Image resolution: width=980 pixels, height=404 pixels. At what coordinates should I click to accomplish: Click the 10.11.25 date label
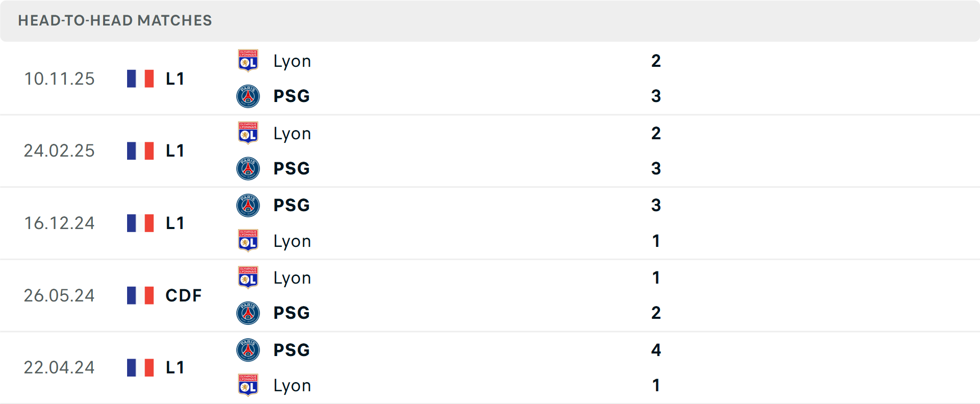(59, 79)
